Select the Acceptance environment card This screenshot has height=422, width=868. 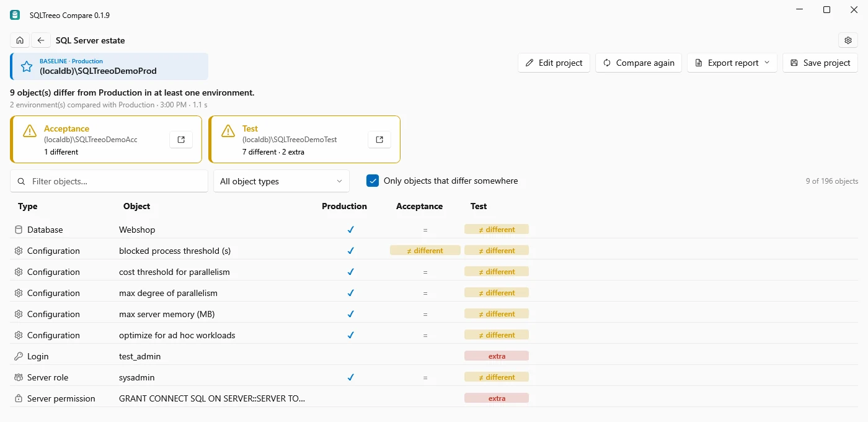[x=106, y=140]
